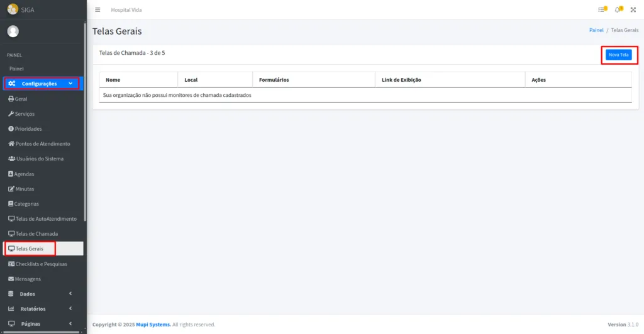
Task: Click the Painel breadcrumb link
Action: [x=596, y=30]
